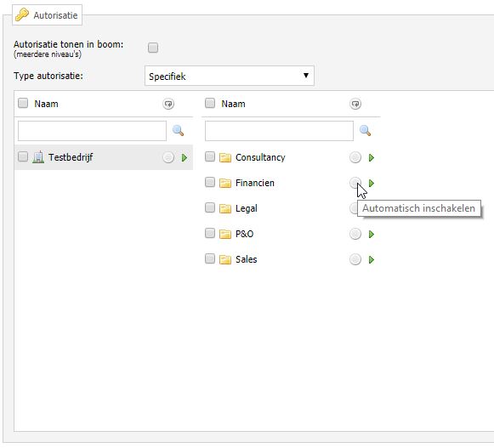Click the Sales folder icon
The image size is (494, 448).
[225, 259]
